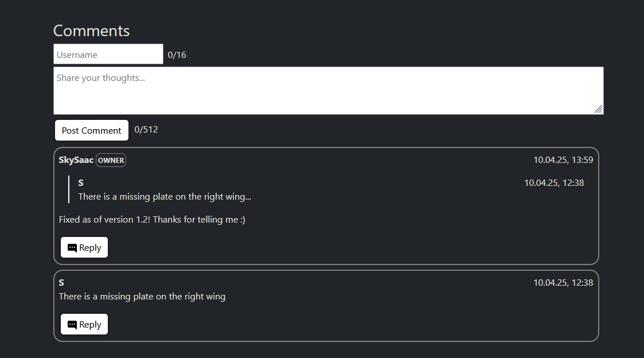The width and height of the screenshot is (644, 358).
Task: Click the OWNER badge next to SkySaac
Action: 110,160
